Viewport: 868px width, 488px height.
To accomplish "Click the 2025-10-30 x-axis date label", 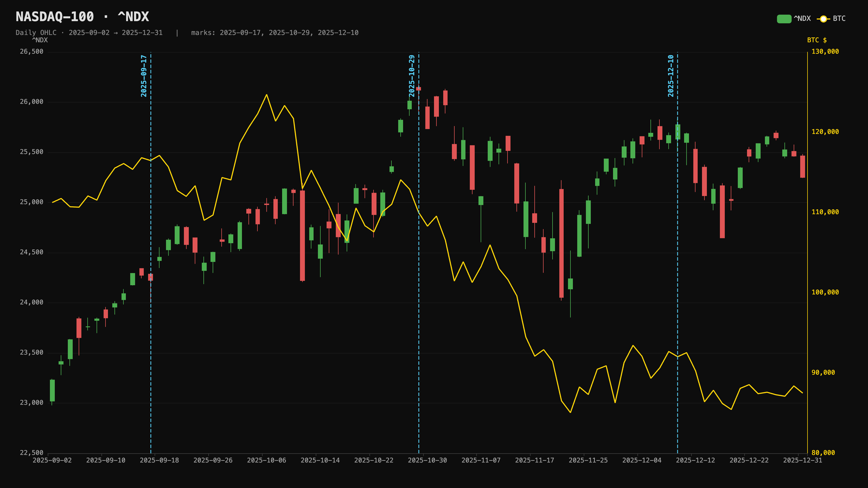I will 427,460.
